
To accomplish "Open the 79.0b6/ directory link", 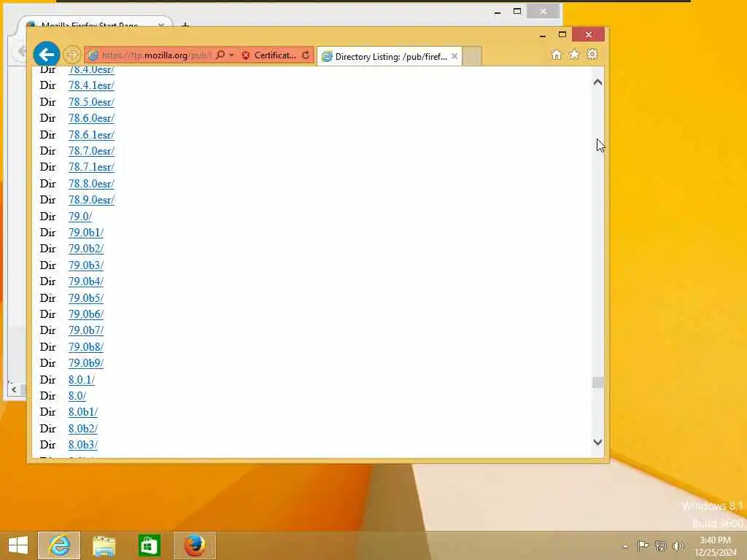I will tap(86, 314).
